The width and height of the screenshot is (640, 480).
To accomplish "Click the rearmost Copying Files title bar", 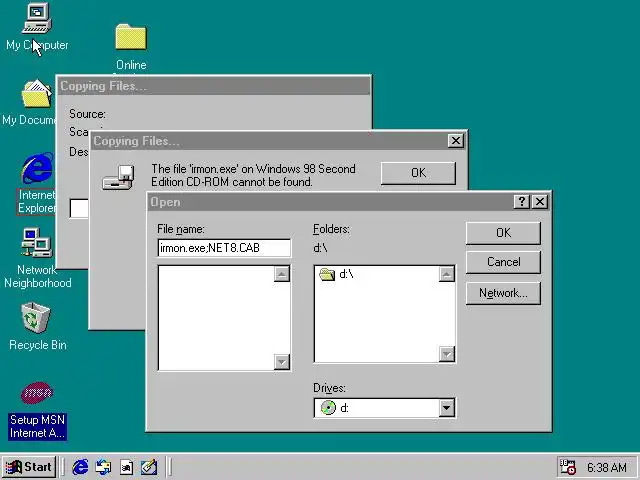I will coord(213,86).
